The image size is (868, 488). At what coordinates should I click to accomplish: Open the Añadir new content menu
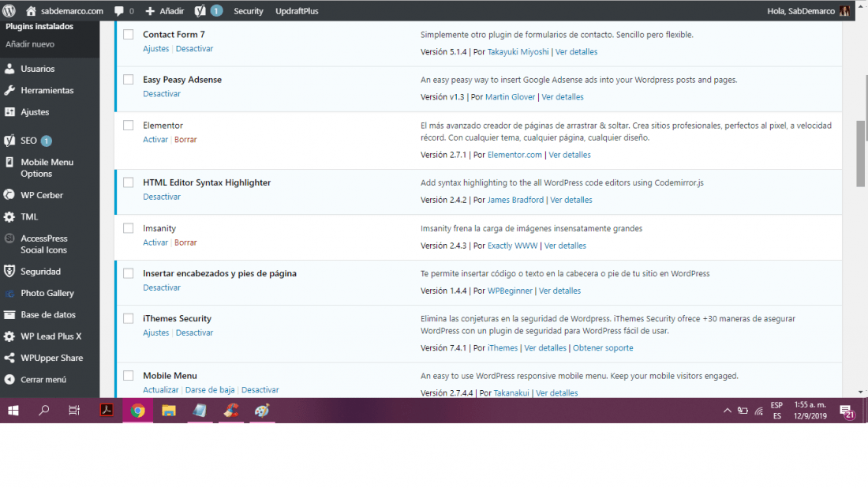click(x=164, y=10)
